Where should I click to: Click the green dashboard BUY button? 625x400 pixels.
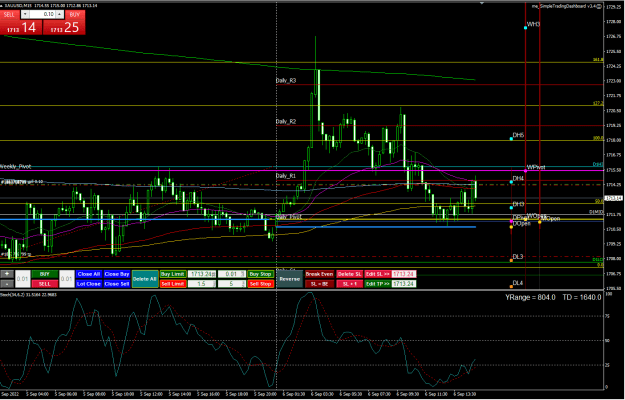pos(45,274)
